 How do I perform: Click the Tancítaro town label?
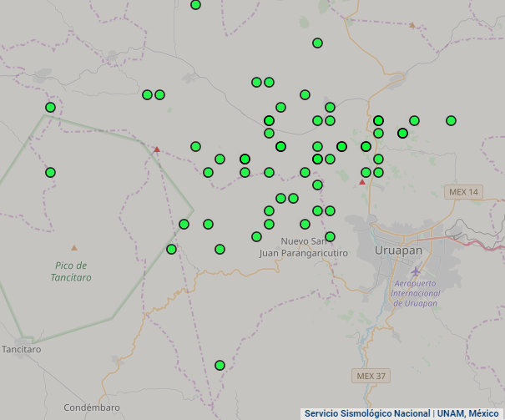[21, 349]
